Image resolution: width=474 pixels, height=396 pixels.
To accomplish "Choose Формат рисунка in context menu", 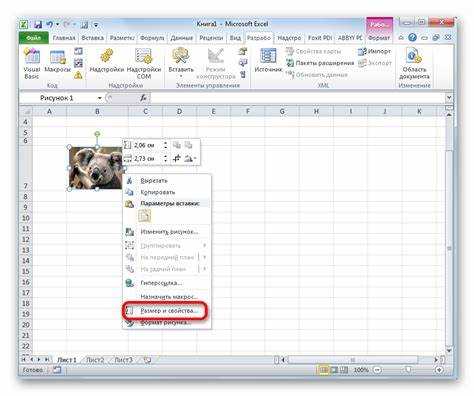I will point(166,323).
